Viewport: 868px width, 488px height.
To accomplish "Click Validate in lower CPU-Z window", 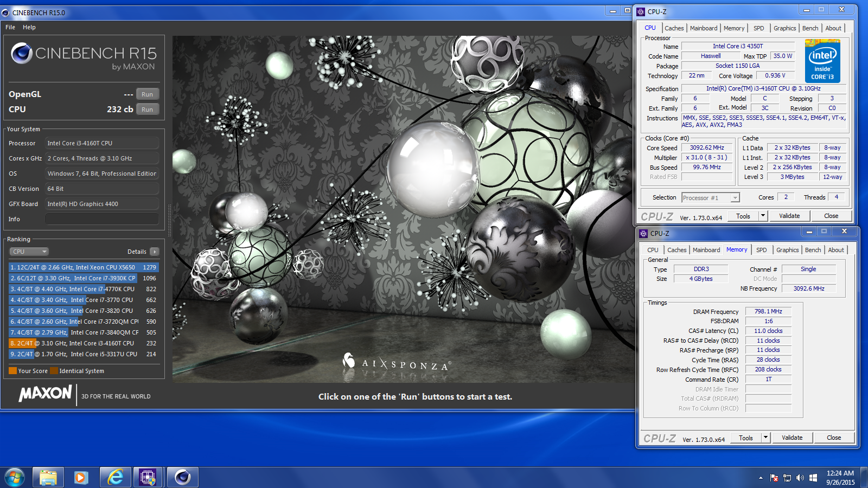I will coord(792,438).
